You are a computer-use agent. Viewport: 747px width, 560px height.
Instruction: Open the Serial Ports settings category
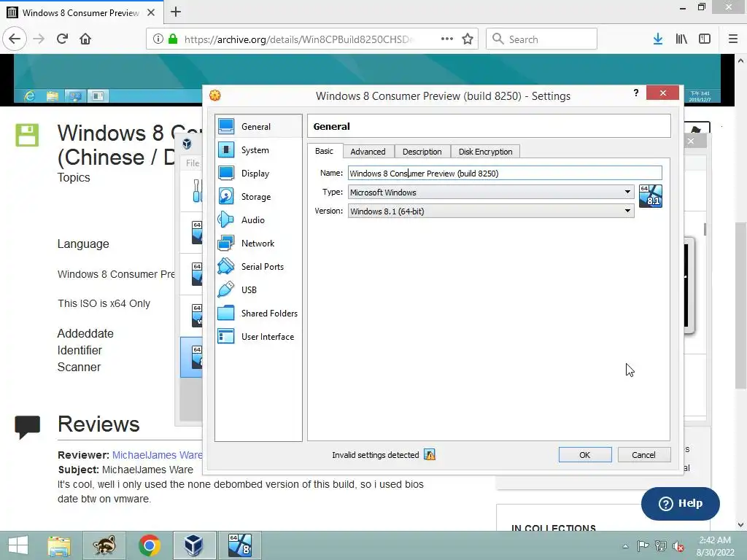click(258, 267)
